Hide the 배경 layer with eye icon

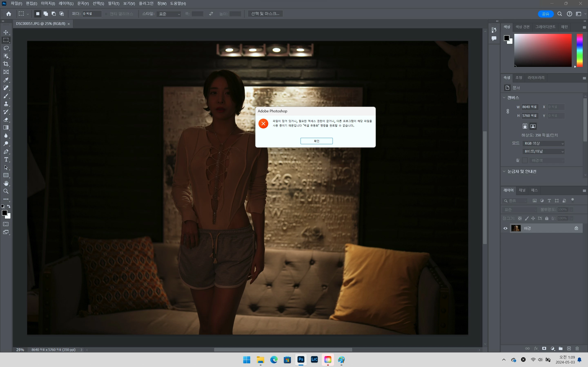coord(505,228)
